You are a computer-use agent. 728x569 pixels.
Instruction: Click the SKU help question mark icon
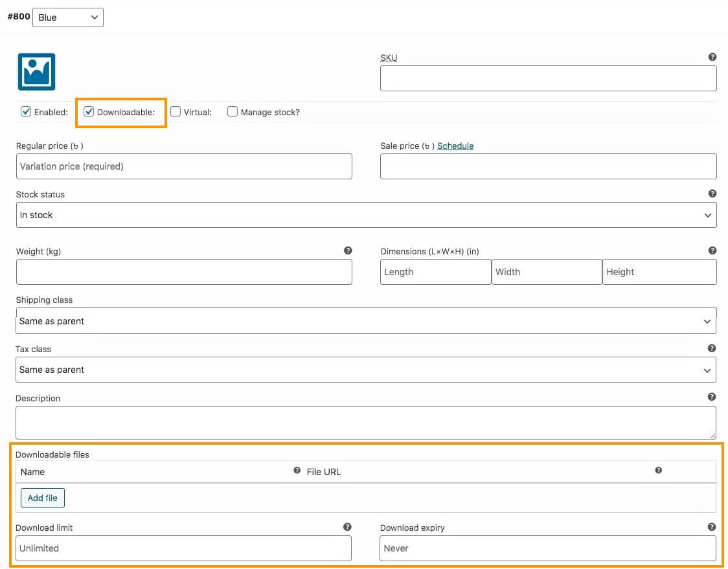tap(712, 57)
